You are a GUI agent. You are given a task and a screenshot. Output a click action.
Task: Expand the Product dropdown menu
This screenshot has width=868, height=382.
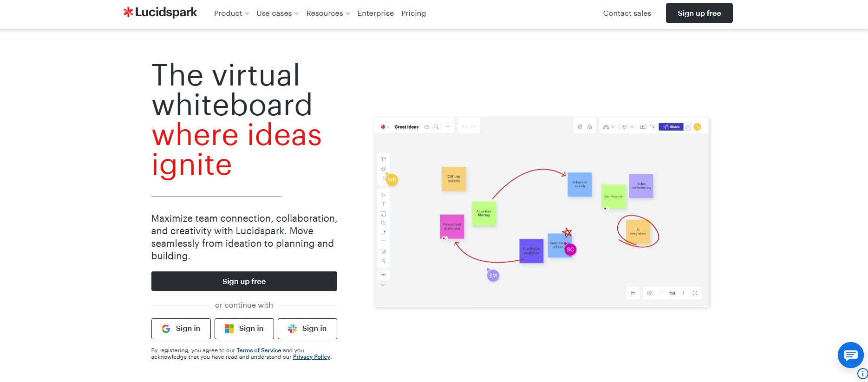(x=231, y=13)
